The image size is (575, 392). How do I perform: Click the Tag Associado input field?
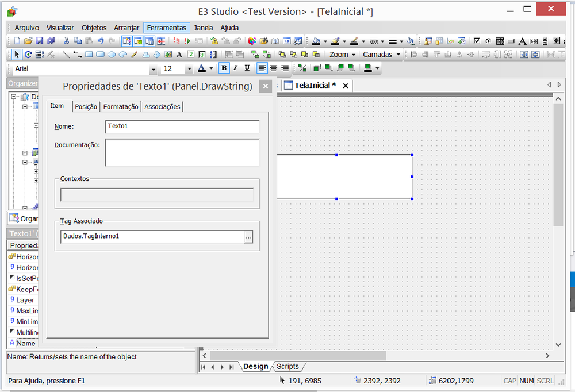[x=152, y=236]
